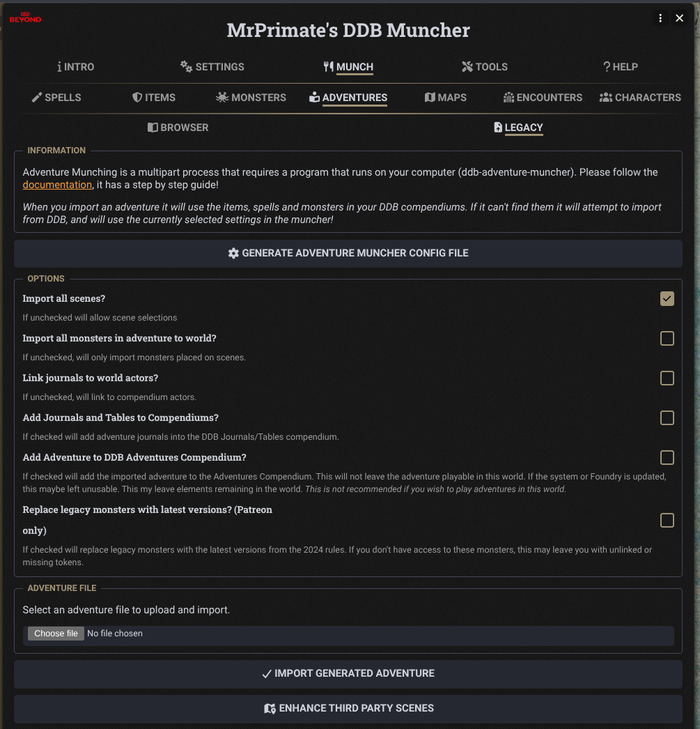Viewport: 700px width, 729px height.
Task: Click 'If unchecked will allow scene selections' hint
Action: (x=100, y=318)
